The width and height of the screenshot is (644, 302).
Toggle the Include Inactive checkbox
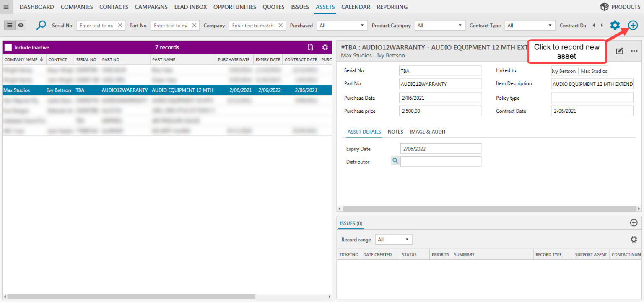8,47
